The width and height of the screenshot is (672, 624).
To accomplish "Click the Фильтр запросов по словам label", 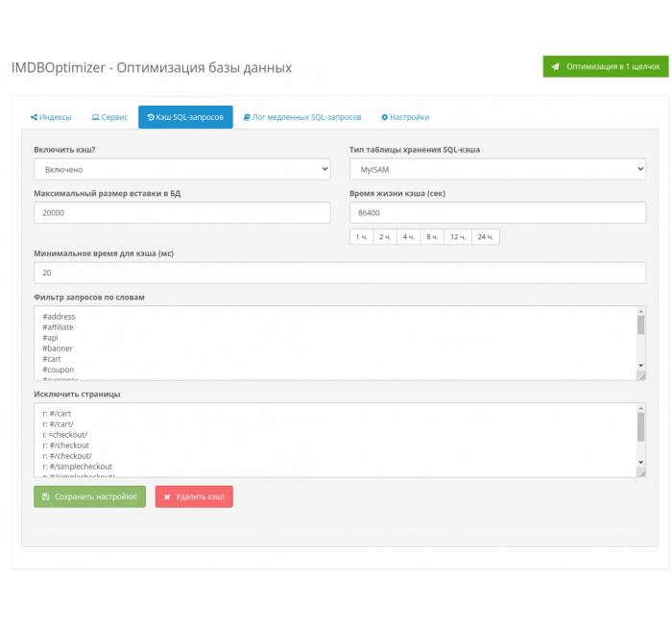I will pyautogui.click(x=89, y=298).
